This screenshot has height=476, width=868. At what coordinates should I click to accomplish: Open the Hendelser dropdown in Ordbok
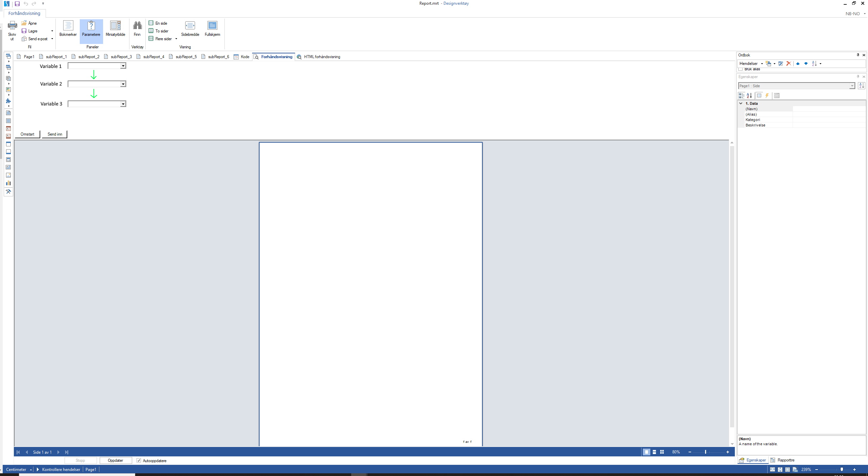tap(762, 64)
